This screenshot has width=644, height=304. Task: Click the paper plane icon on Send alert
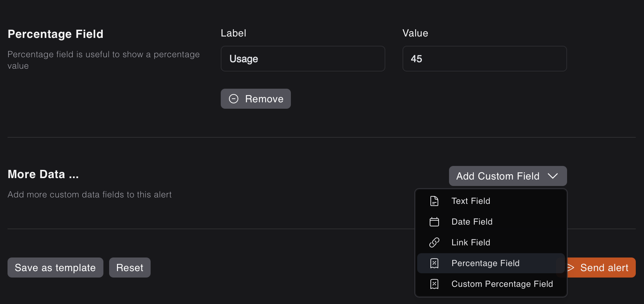coord(570,268)
